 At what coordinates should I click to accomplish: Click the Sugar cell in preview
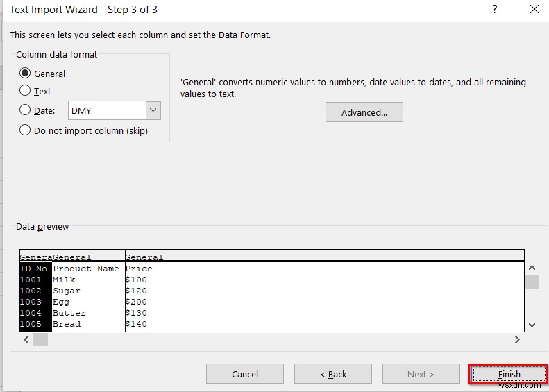coord(67,291)
